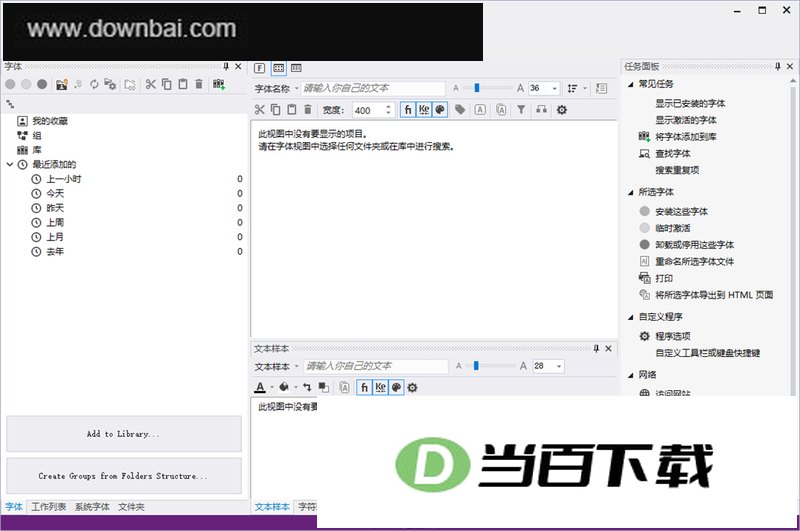Click the 搜索重复项 link

tap(677, 170)
